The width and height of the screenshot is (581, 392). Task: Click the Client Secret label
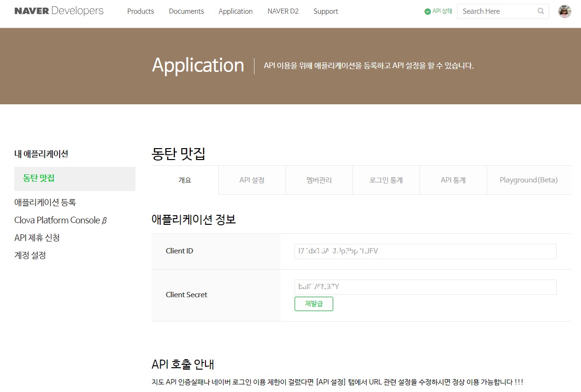(x=187, y=295)
